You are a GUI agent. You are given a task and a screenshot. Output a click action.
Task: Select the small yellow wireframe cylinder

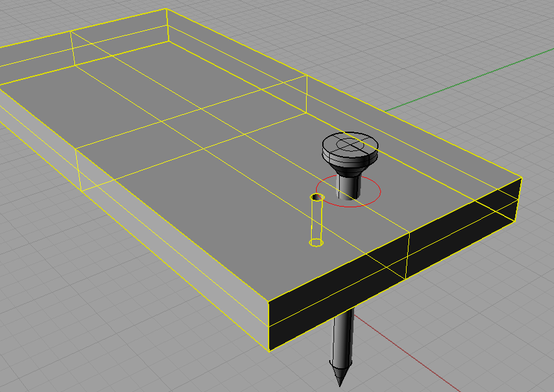tap(317, 220)
